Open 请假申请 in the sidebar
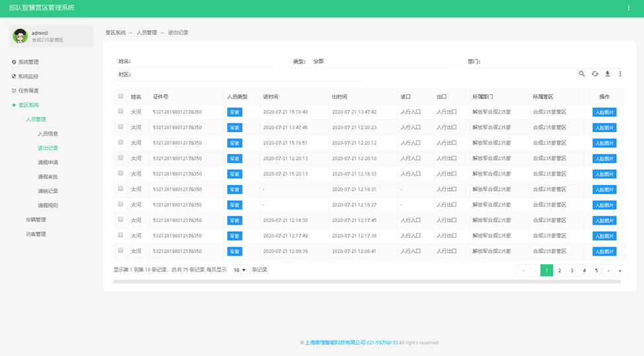Viewport: 644px width, 356px height. tap(48, 162)
